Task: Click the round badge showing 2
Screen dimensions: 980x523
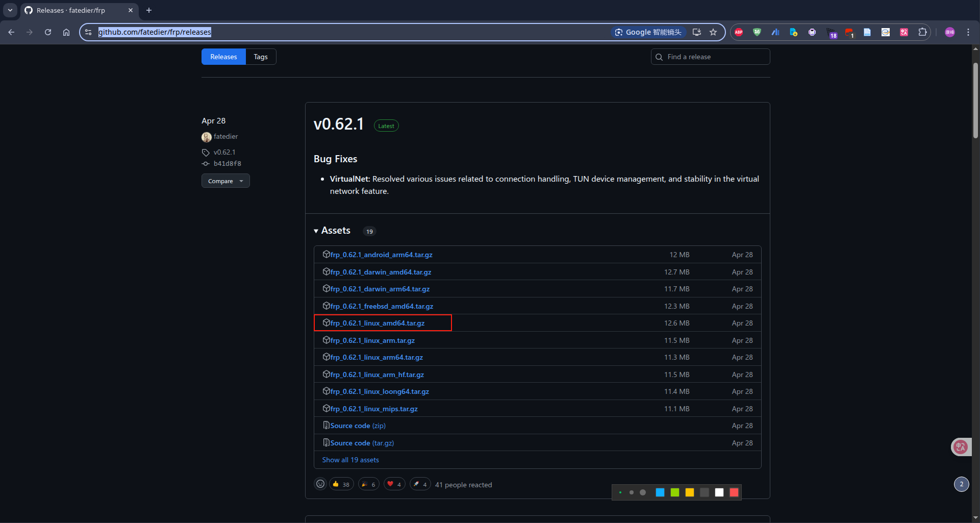Action: click(962, 484)
